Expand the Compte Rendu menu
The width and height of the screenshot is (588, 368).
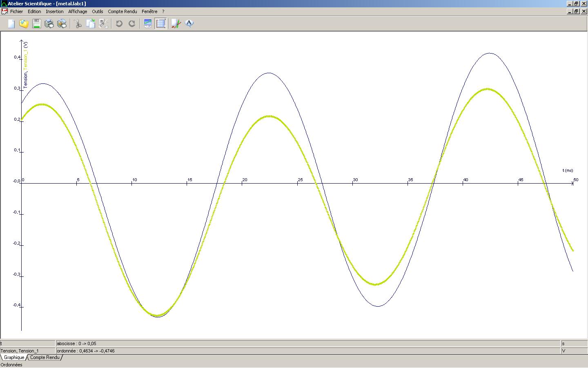pos(122,11)
